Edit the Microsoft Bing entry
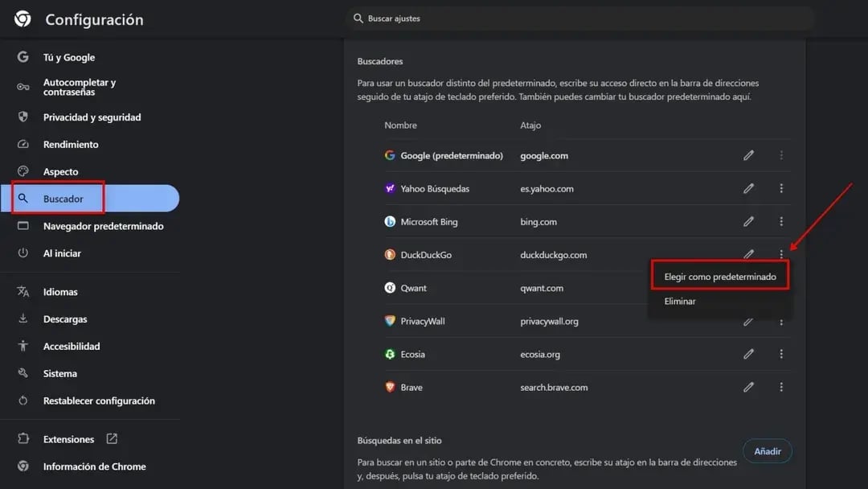 coord(748,221)
